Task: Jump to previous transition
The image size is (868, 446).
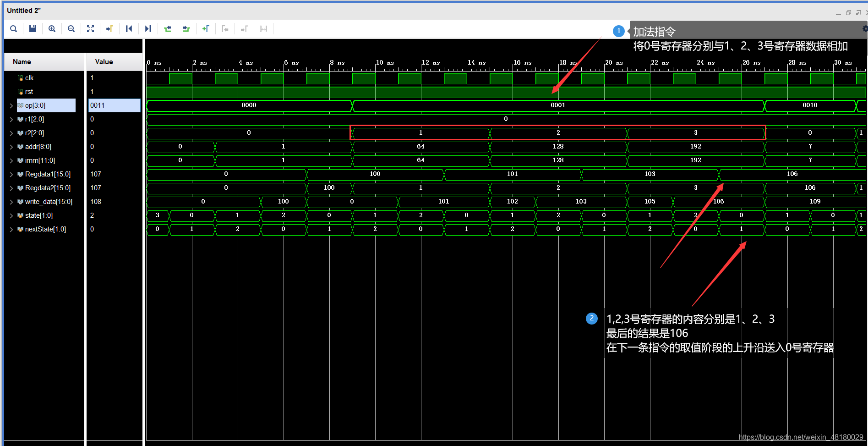Action: coord(168,29)
